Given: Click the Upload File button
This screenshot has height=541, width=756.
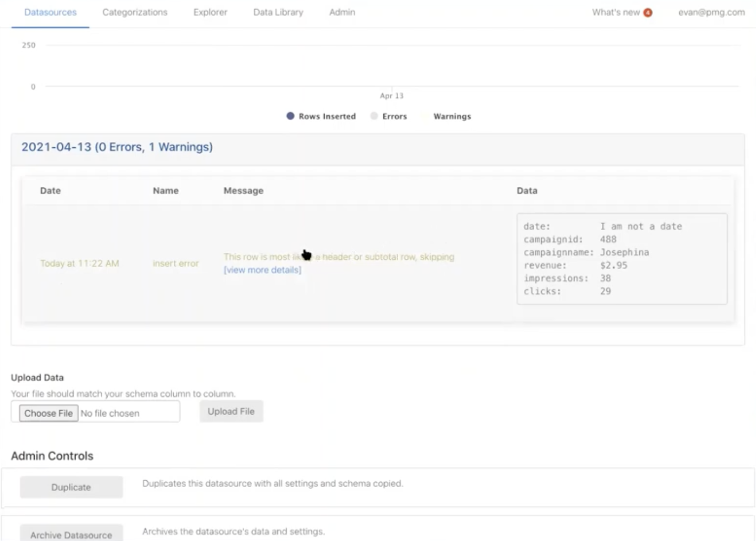Looking at the screenshot, I should point(231,411).
